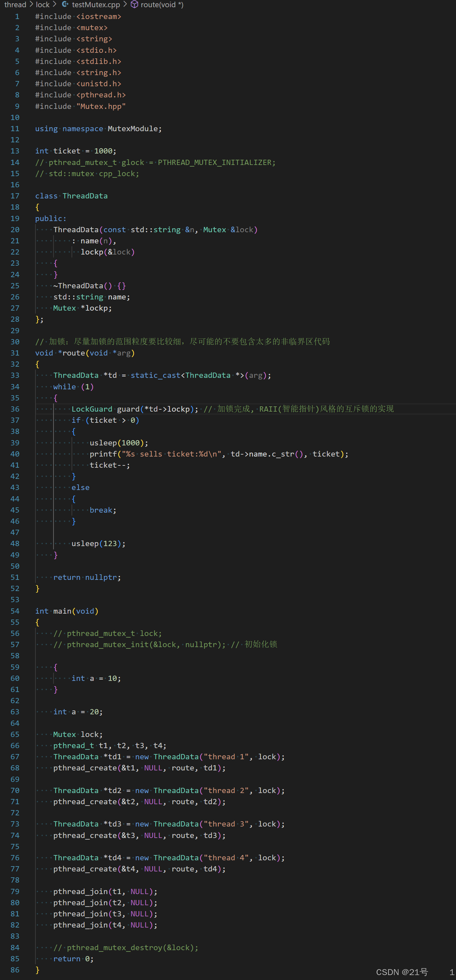Viewport: 456px width, 980px height.
Task: Click the RAII comment on line 36
Action: [x=299, y=409]
